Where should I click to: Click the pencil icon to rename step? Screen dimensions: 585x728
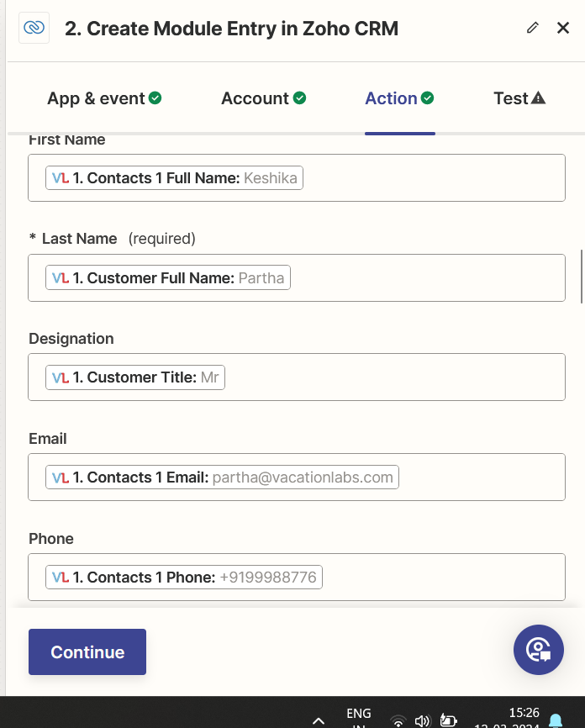pyautogui.click(x=532, y=28)
